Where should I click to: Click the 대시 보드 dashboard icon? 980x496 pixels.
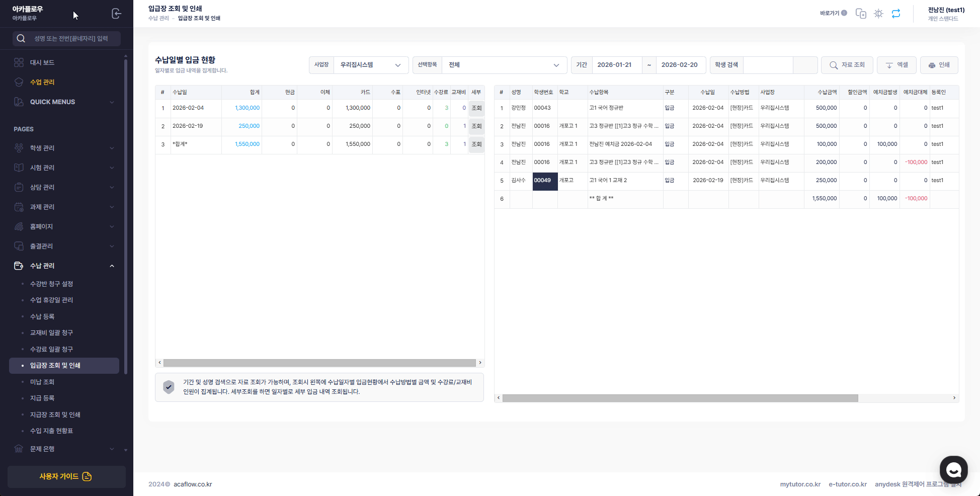click(x=19, y=62)
